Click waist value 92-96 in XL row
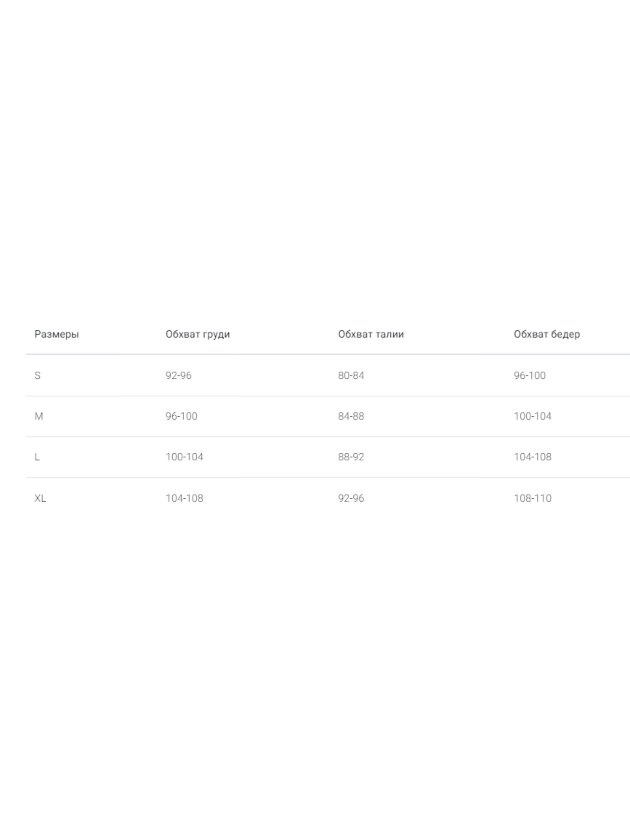The image size is (630, 840). [x=351, y=498]
